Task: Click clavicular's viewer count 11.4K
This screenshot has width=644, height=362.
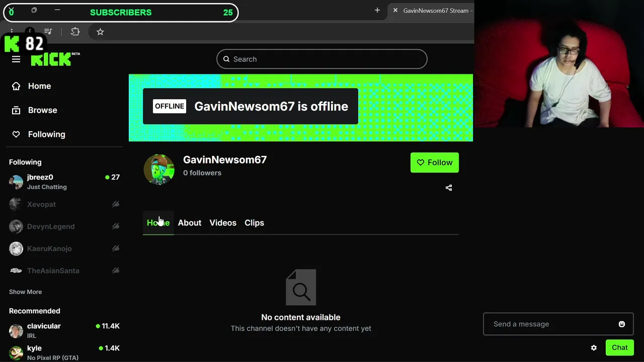Action: pyautogui.click(x=108, y=326)
